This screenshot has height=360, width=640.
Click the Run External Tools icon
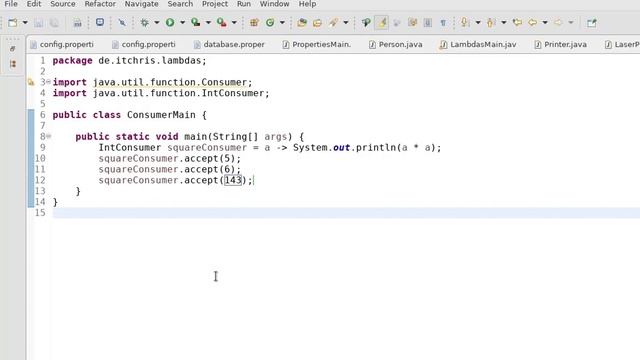(x=222, y=23)
